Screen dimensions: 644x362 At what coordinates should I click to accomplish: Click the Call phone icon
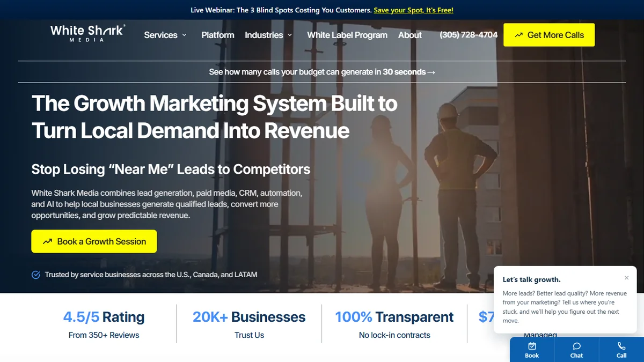[621, 346]
